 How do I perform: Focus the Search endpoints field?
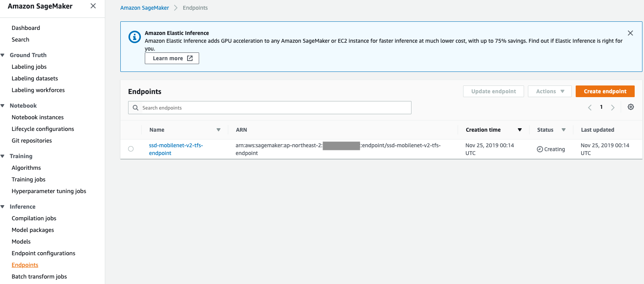click(x=270, y=108)
